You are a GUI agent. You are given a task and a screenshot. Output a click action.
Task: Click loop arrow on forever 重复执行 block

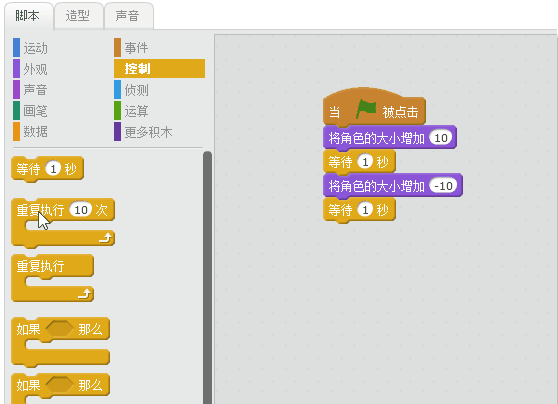tap(85, 294)
